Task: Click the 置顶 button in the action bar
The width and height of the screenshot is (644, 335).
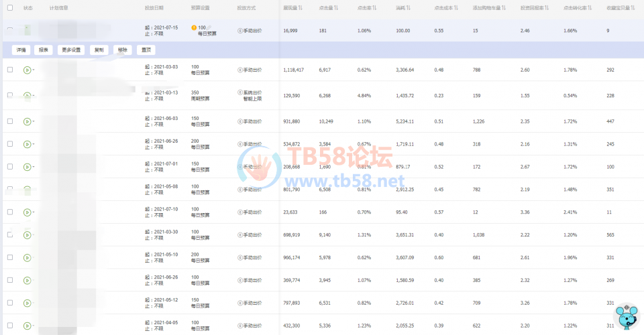Action: point(146,50)
